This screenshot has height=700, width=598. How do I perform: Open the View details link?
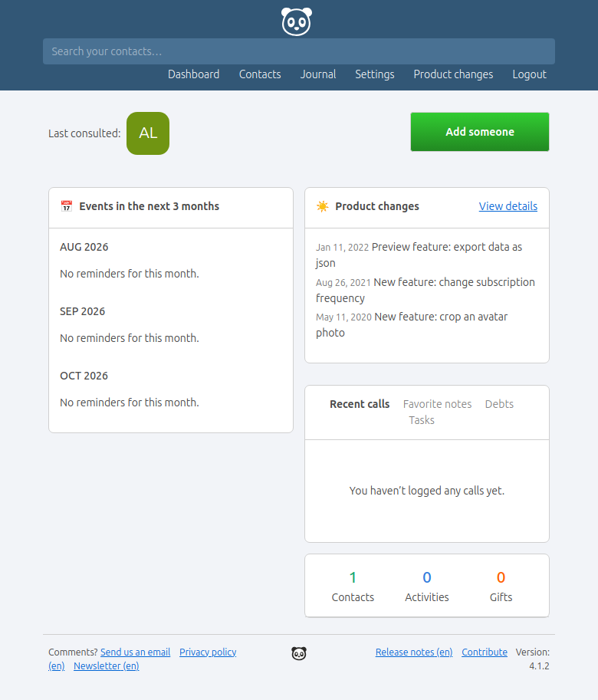[x=508, y=205]
